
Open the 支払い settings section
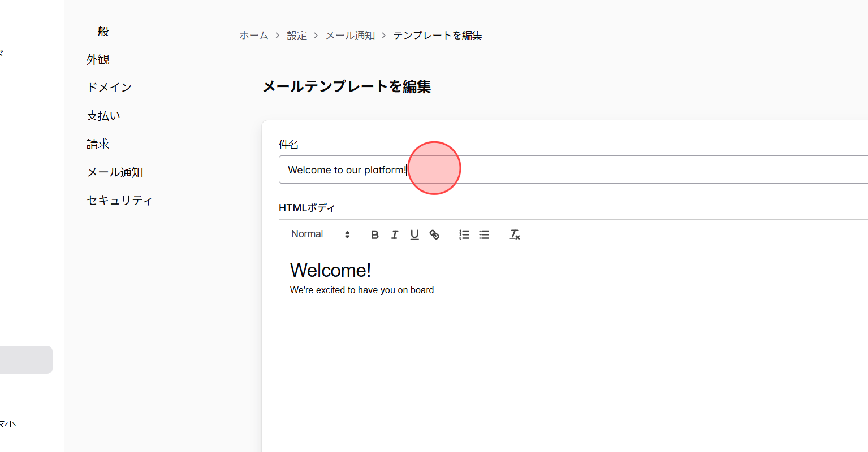pos(103,115)
